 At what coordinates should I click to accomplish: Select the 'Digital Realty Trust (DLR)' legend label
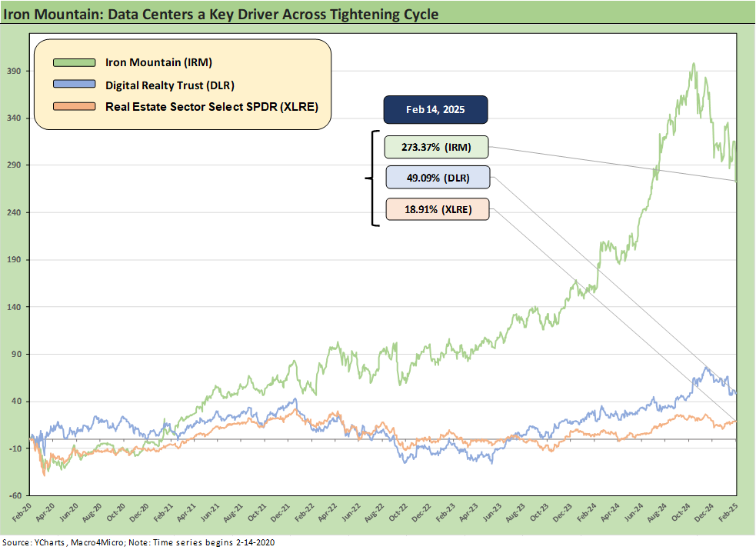(170, 85)
